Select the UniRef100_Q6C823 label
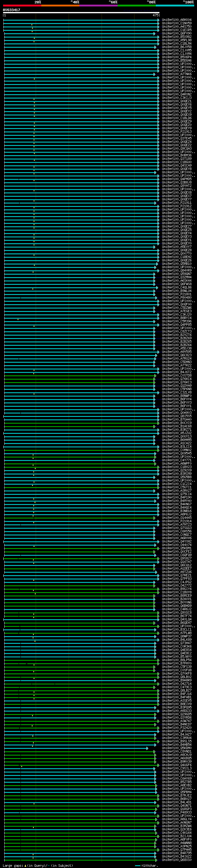The image size is (197, 868). pos(177,355)
